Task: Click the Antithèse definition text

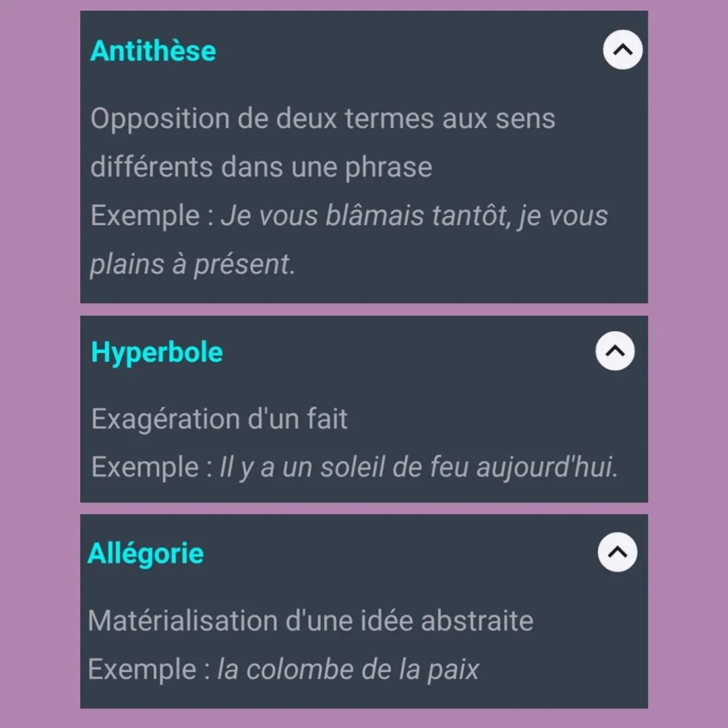Action: (x=322, y=142)
